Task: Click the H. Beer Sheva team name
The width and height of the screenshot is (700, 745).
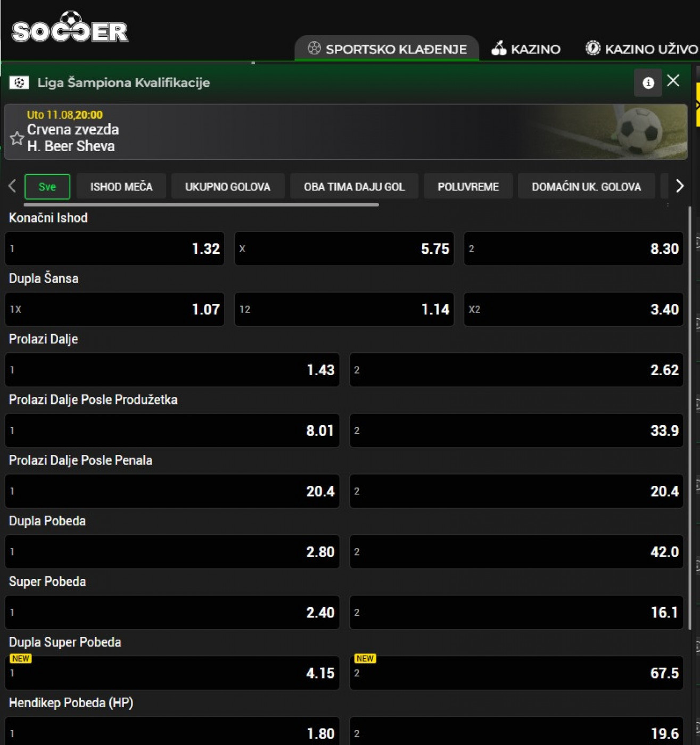Action: coord(71,146)
